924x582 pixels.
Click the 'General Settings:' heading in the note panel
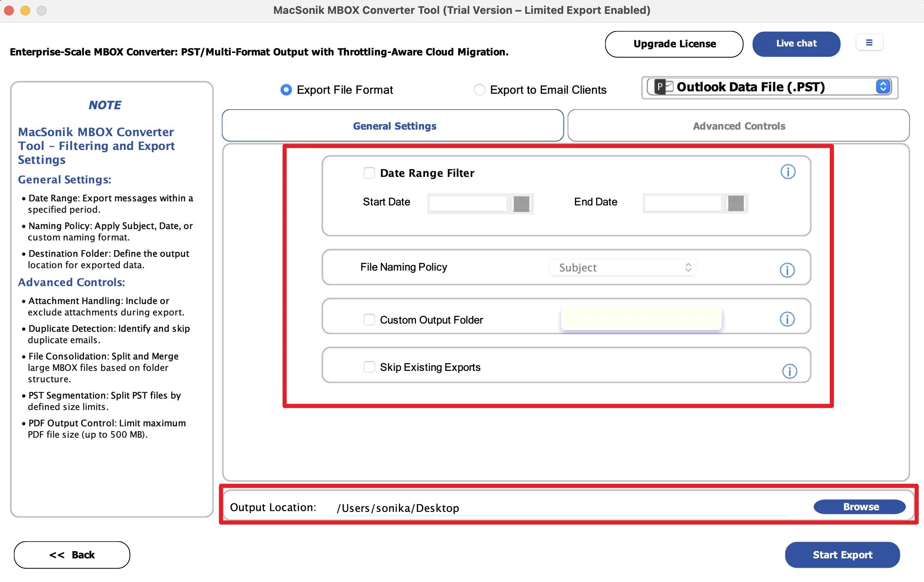(64, 179)
